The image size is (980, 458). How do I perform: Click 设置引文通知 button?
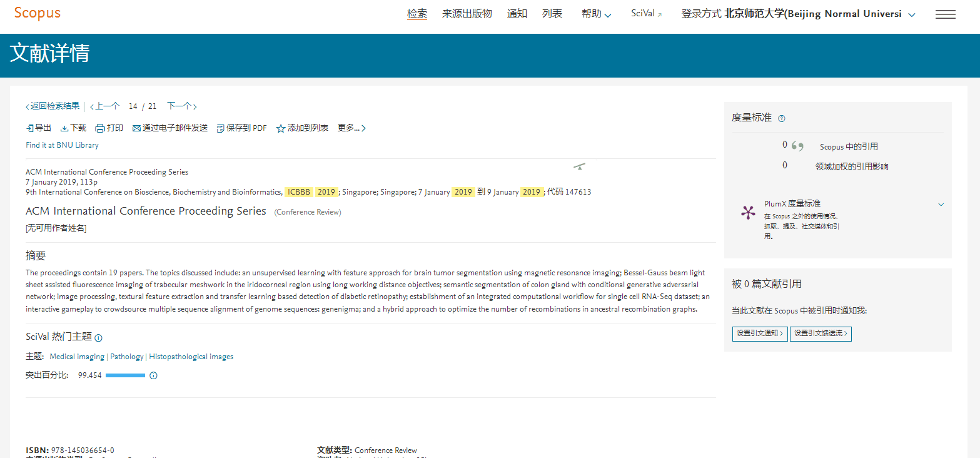click(x=760, y=333)
